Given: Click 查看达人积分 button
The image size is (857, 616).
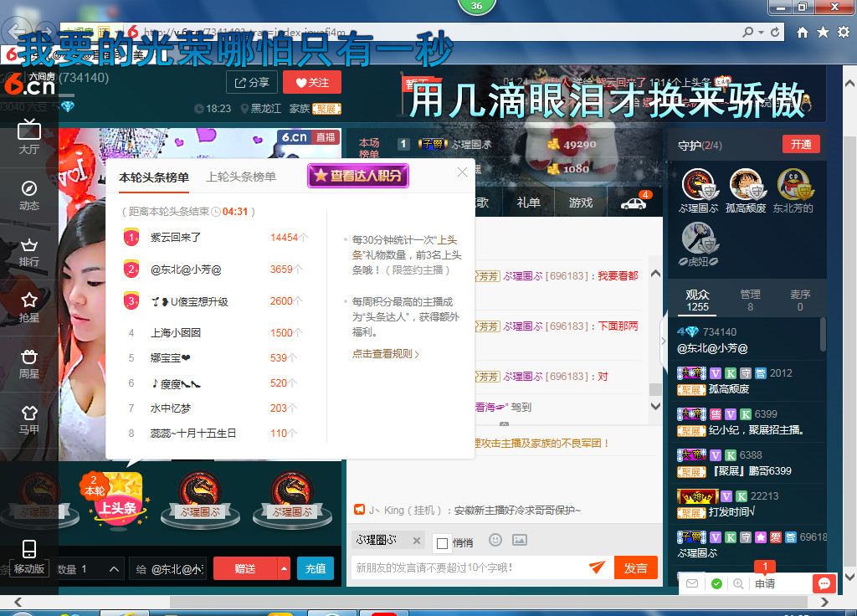Looking at the screenshot, I should (358, 176).
